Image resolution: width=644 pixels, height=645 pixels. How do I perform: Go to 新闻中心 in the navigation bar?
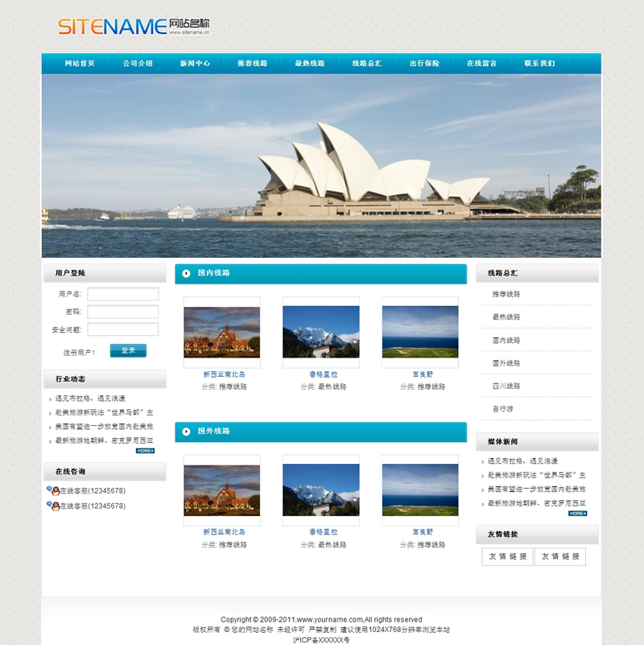point(195,64)
